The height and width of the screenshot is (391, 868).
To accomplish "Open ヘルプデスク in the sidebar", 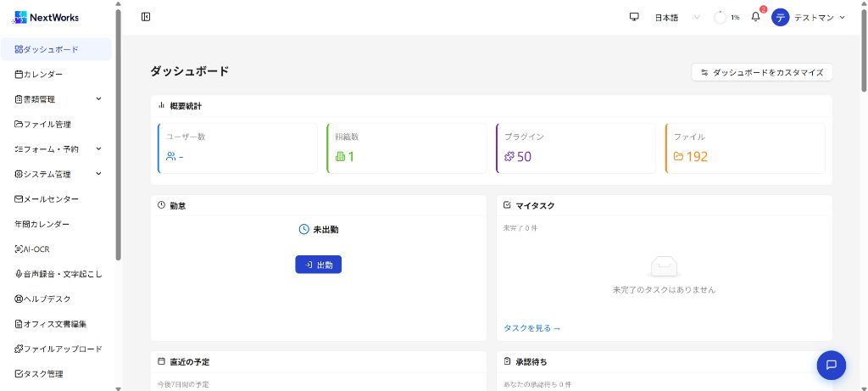I will point(56,299).
